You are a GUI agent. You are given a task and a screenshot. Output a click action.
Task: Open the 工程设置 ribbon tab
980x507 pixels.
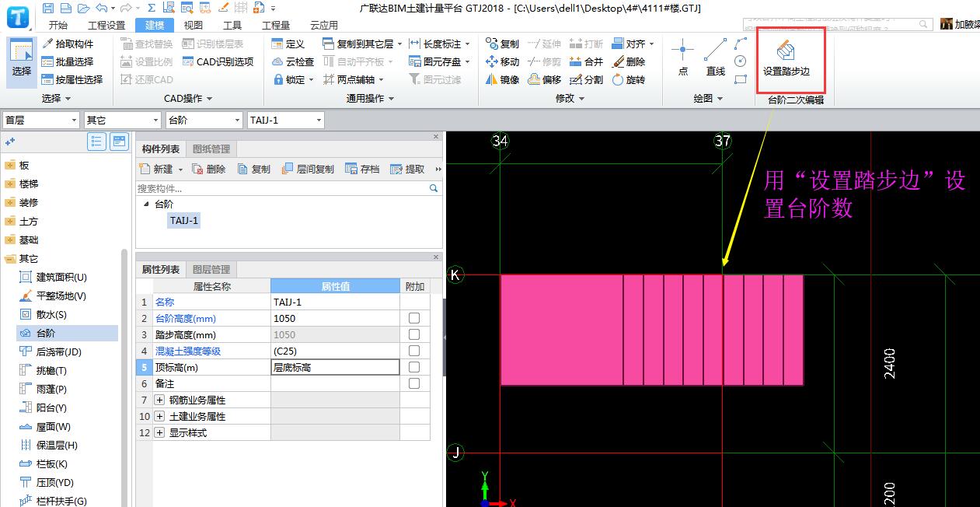click(106, 25)
